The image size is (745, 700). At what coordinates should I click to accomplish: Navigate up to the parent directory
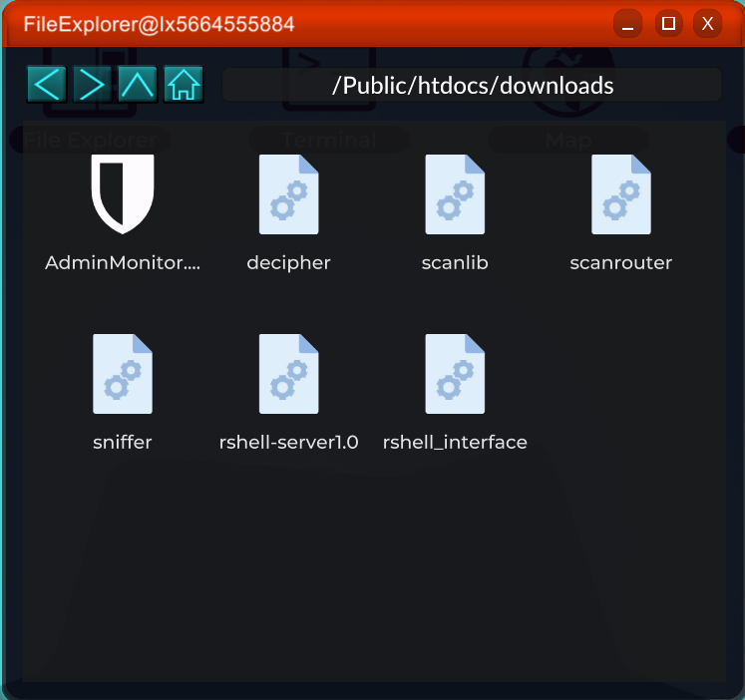coord(138,85)
